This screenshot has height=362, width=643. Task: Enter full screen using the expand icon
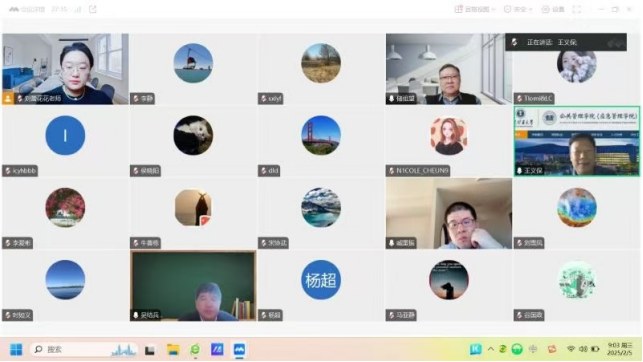pyautogui.click(x=577, y=9)
